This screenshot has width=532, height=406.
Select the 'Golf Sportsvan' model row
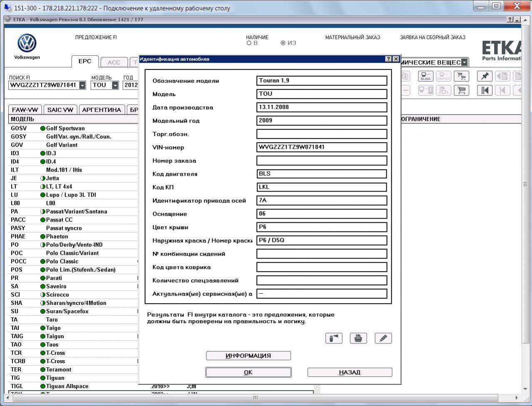[73, 128]
